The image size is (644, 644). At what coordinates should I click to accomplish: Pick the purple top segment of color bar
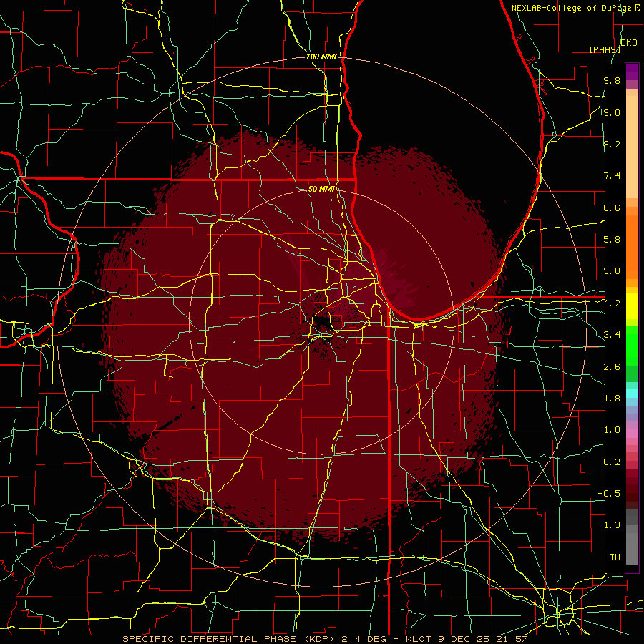632,72
